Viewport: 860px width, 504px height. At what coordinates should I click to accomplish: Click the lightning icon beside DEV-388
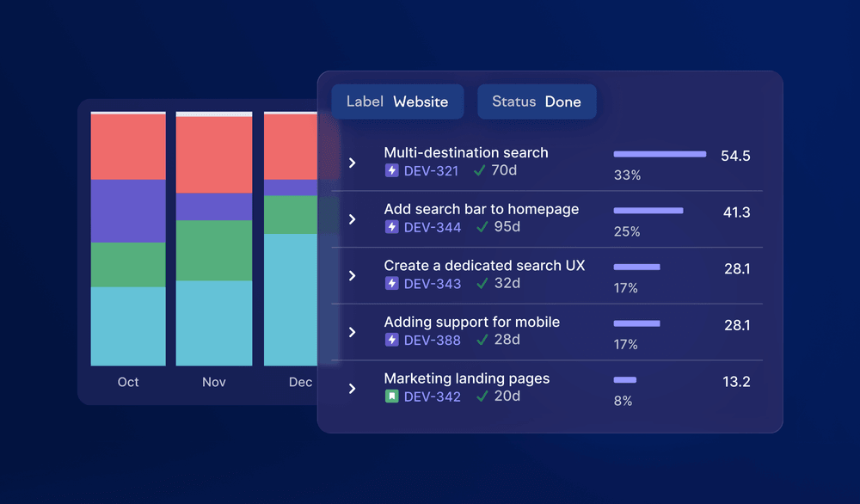[392, 341]
